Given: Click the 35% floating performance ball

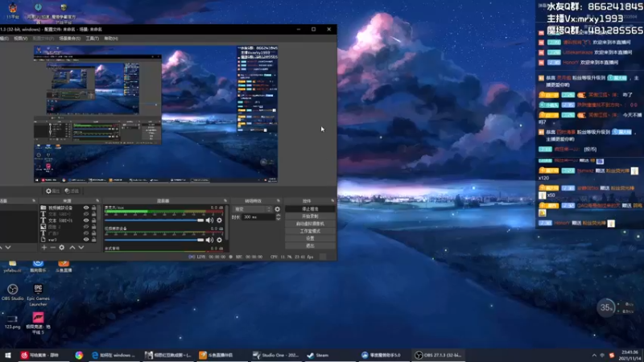Looking at the screenshot, I should (606, 307).
